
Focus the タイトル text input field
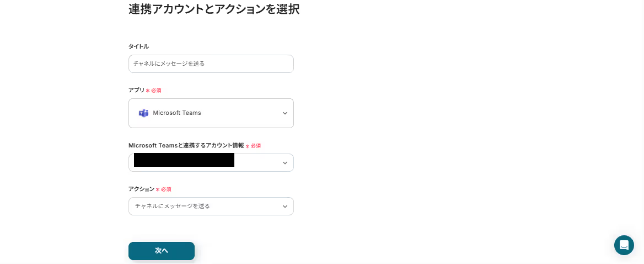pyautogui.click(x=211, y=64)
